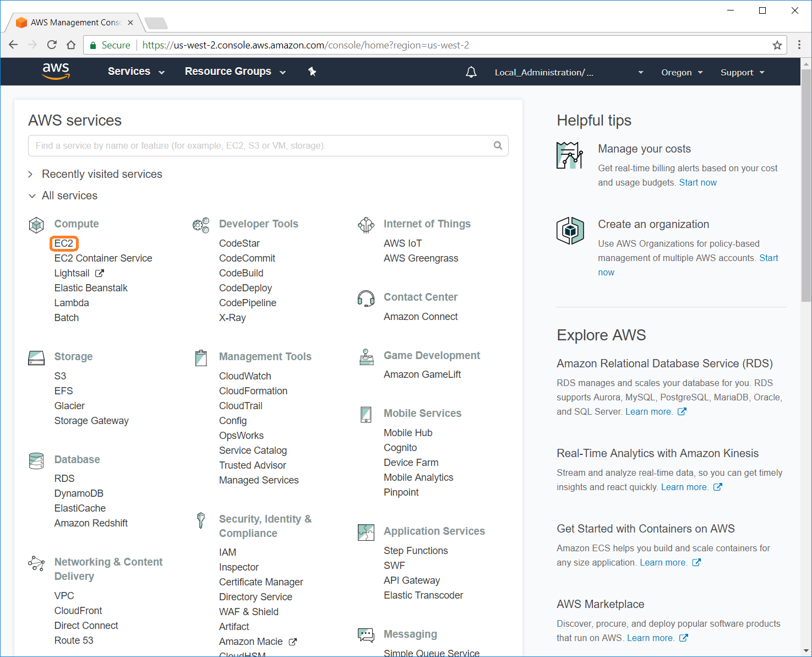Open Elastic Beanstalk service link
The width and height of the screenshot is (812, 657).
click(91, 288)
